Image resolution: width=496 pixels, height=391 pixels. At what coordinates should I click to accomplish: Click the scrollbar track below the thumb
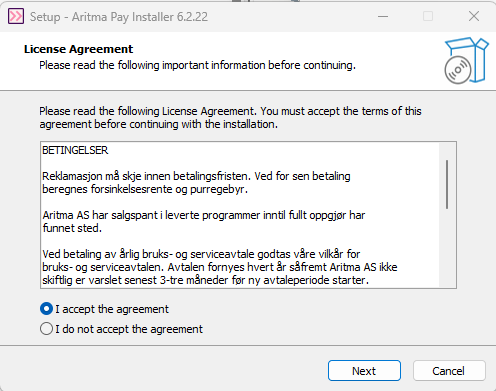(x=447, y=248)
